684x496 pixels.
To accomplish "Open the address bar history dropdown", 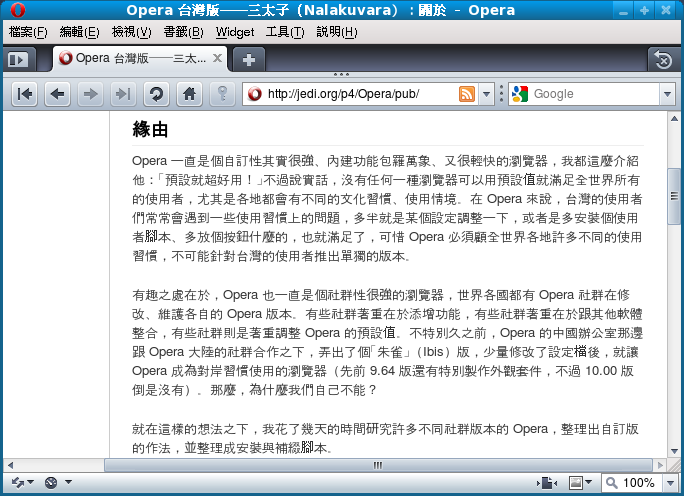I will (x=486, y=94).
